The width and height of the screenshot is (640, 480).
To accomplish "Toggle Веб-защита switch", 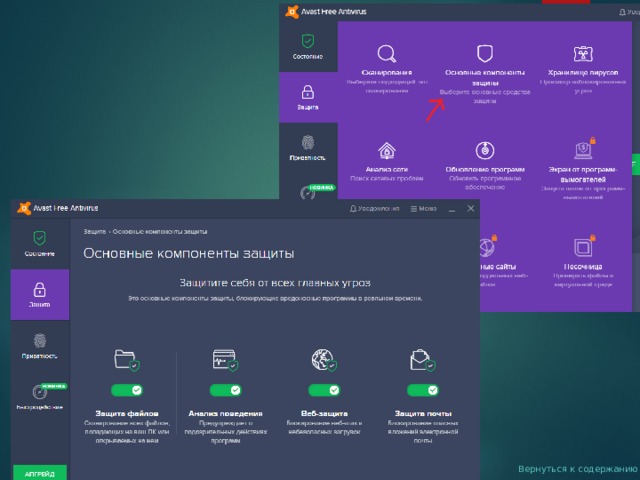I will pyautogui.click(x=324, y=390).
